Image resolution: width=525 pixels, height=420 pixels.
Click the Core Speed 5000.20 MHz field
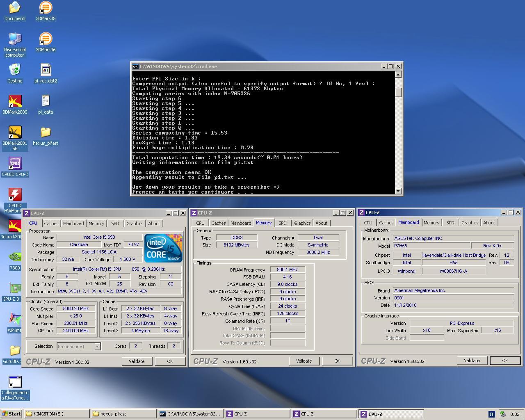76,308
